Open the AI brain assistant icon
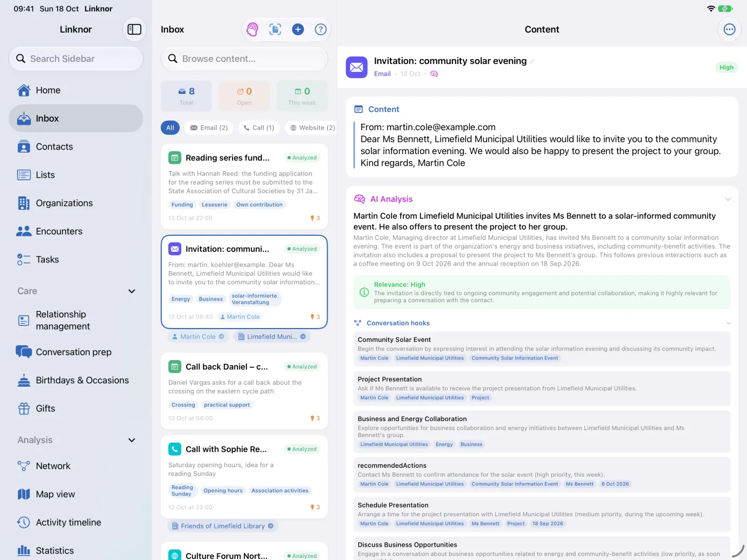The image size is (747, 560). [x=252, y=29]
